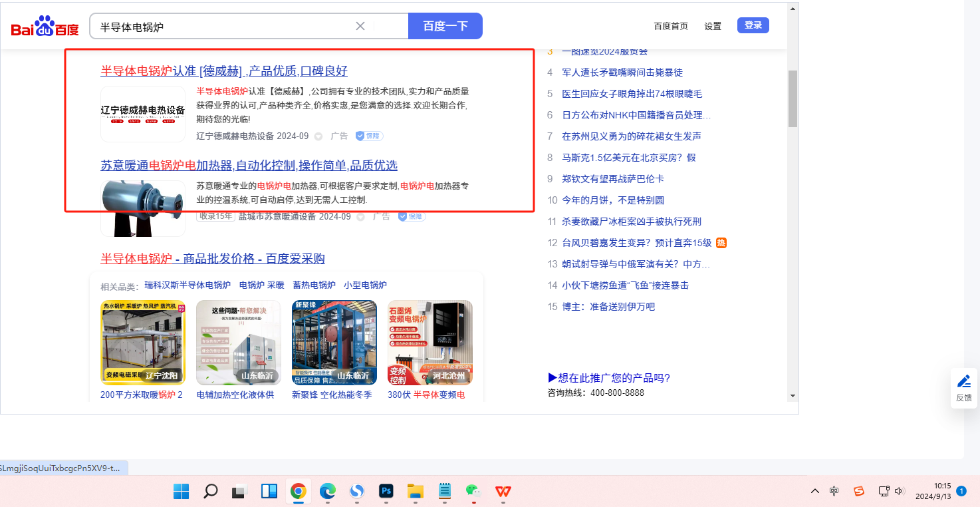
Task: Click the search box containing 半导体电锅炉
Action: (223, 27)
